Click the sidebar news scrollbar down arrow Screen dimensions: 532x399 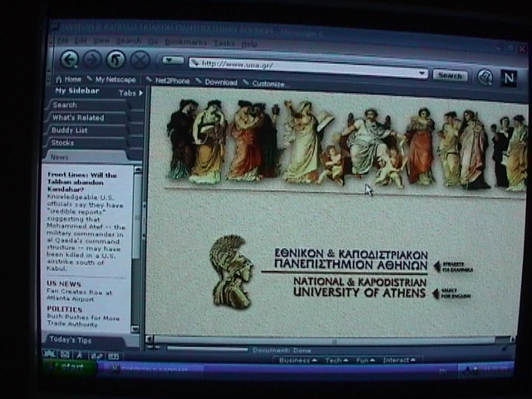tap(135, 329)
